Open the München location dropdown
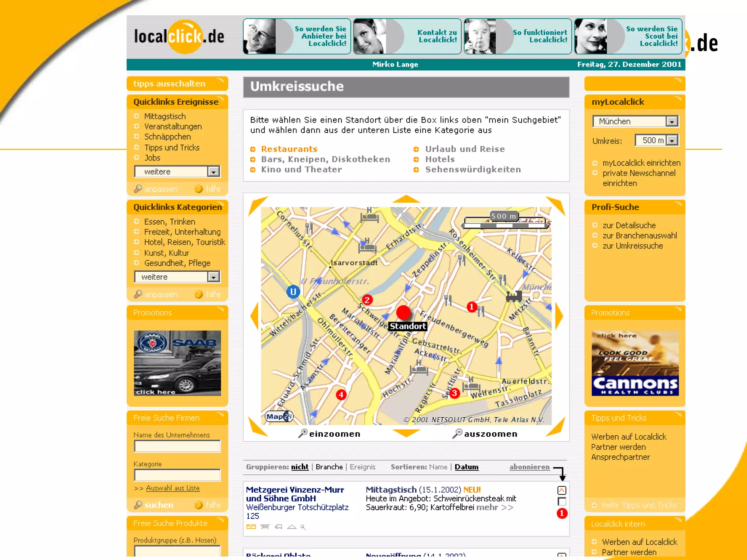This screenshot has width=747, height=560. (671, 121)
